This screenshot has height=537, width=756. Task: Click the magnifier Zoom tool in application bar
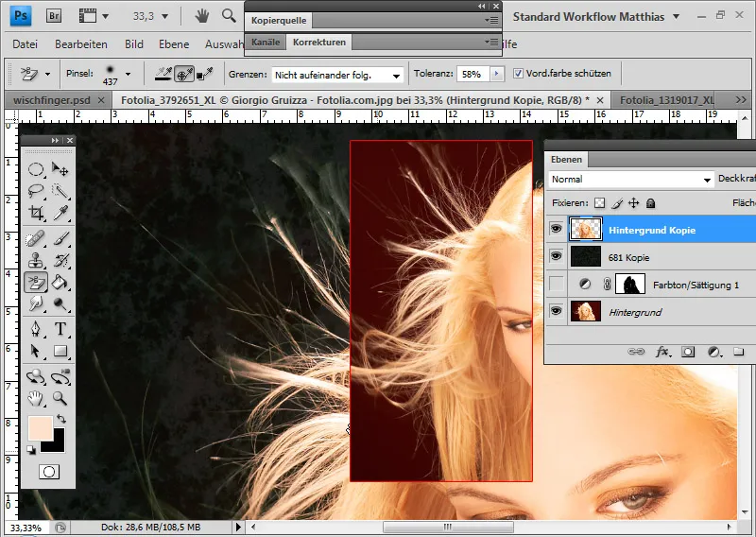229,16
